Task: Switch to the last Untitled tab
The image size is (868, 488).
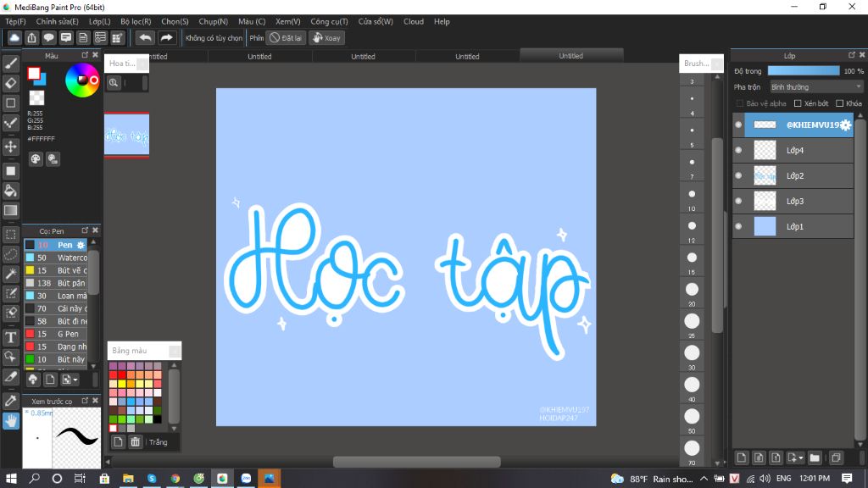Action: coord(571,55)
